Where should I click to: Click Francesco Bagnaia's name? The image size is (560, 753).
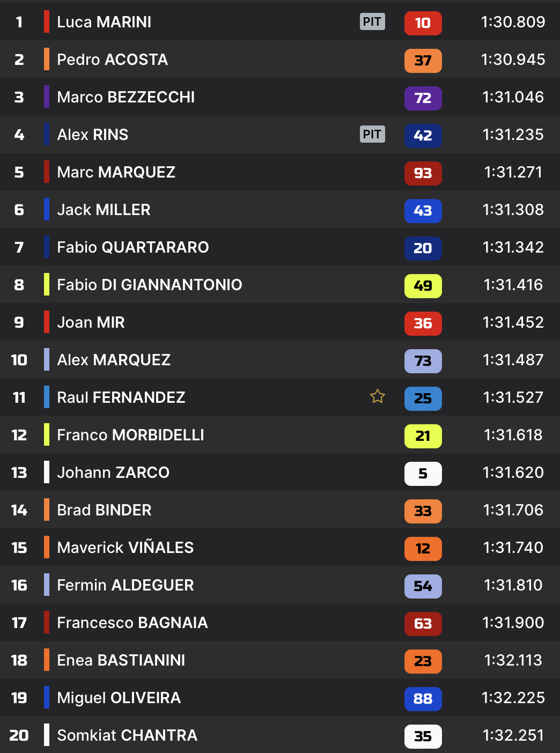(132, 623)
